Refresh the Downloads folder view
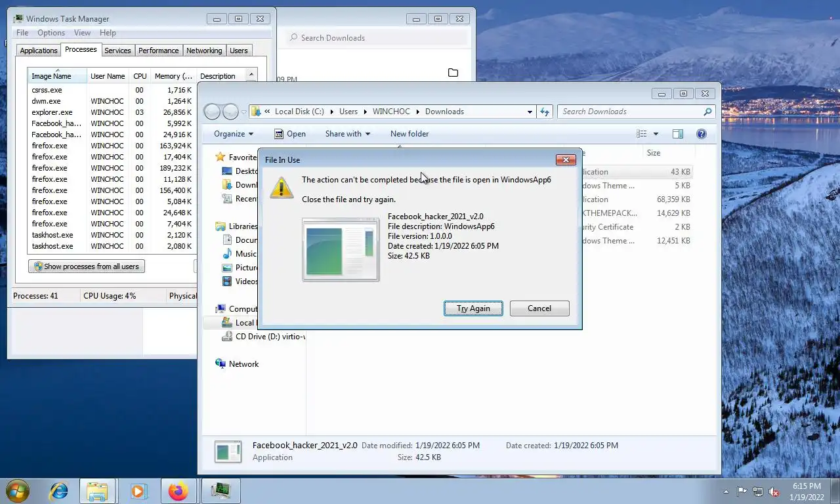 pyautogui.click(x=544, y=112)
